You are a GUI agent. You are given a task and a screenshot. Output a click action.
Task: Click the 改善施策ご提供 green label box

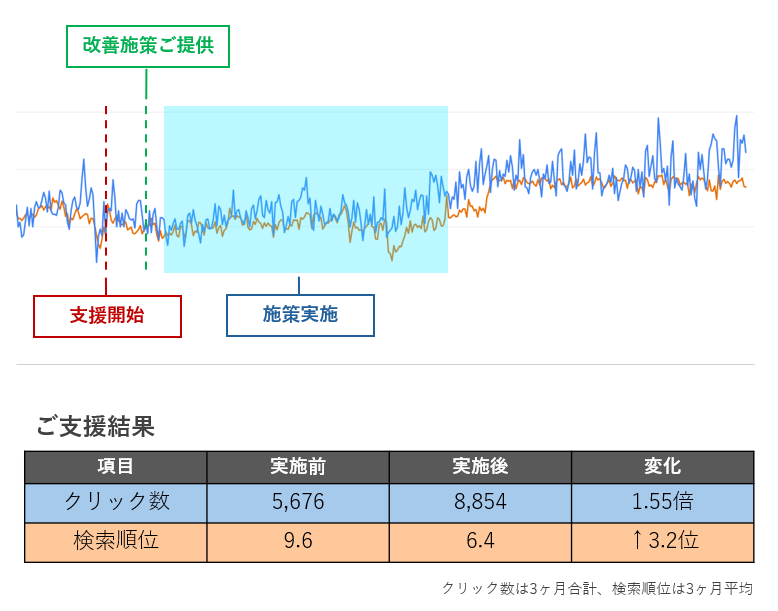point(148,46)
